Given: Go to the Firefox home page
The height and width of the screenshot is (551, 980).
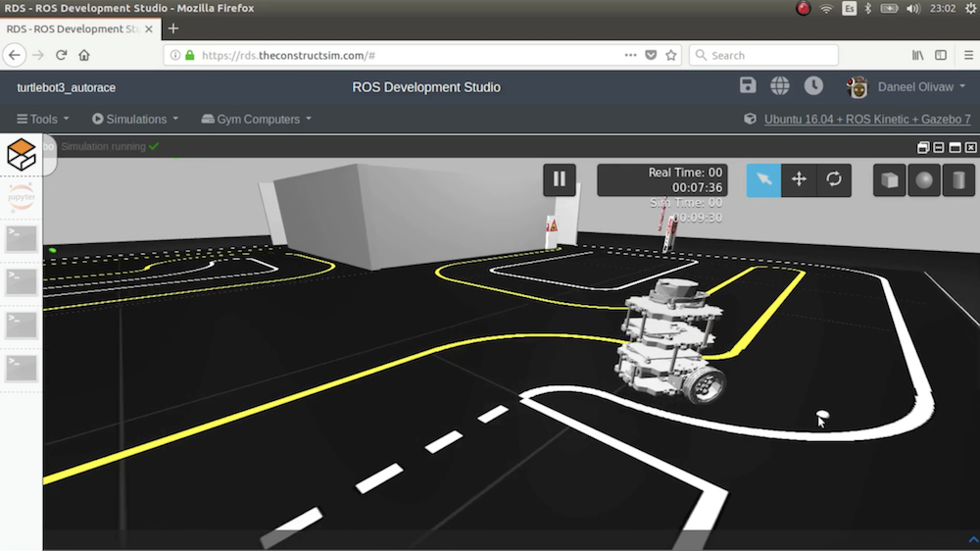Looking at the screenshot, I should (x=84, y=55).
